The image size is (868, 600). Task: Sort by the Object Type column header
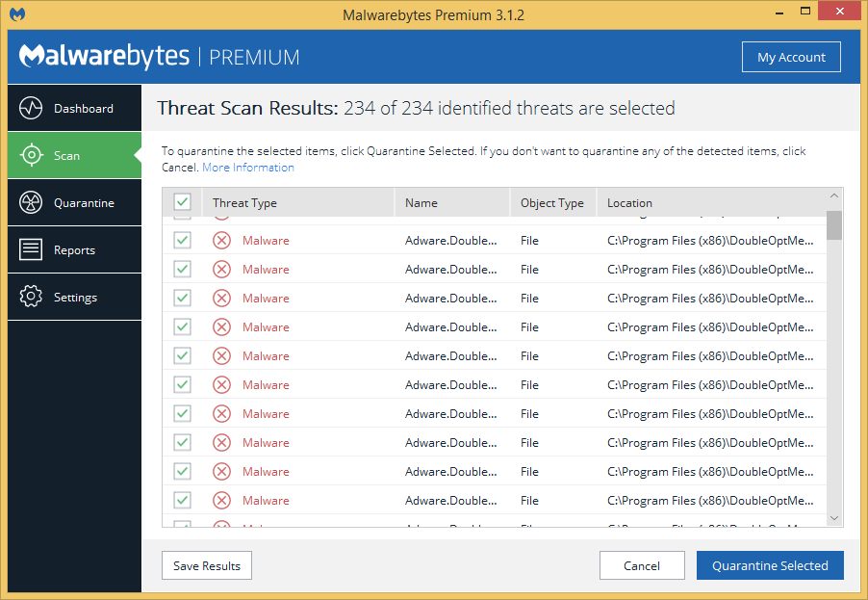point(553,203)
